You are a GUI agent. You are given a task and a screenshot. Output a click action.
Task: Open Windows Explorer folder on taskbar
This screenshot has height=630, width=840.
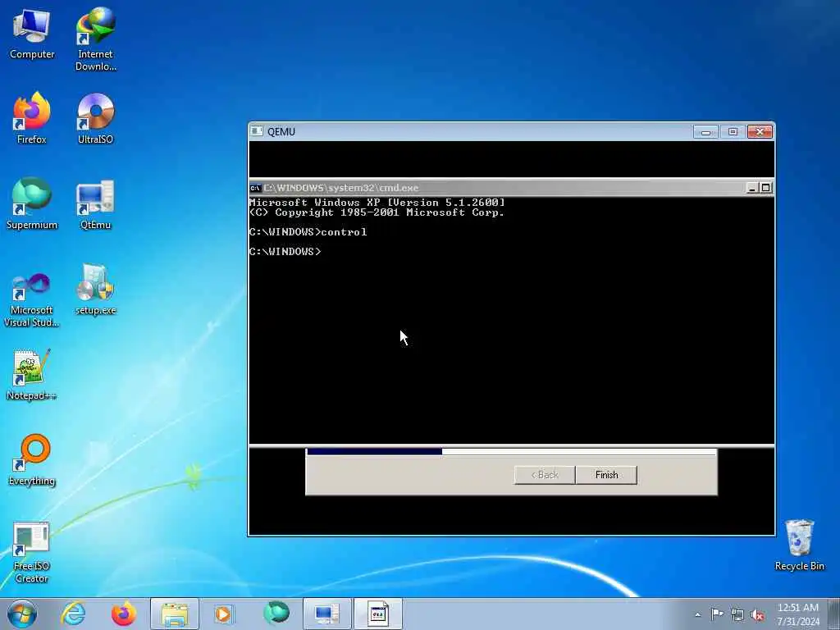coord(175,614)
